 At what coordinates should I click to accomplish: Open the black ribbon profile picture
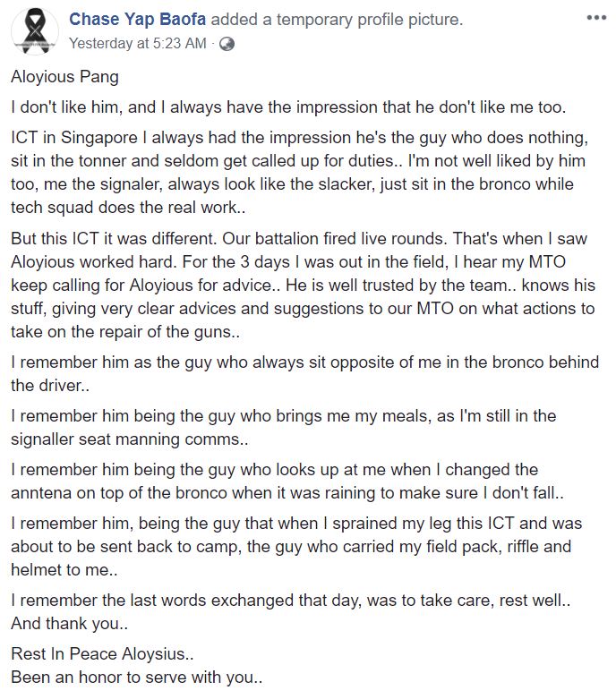click(35, 31)
